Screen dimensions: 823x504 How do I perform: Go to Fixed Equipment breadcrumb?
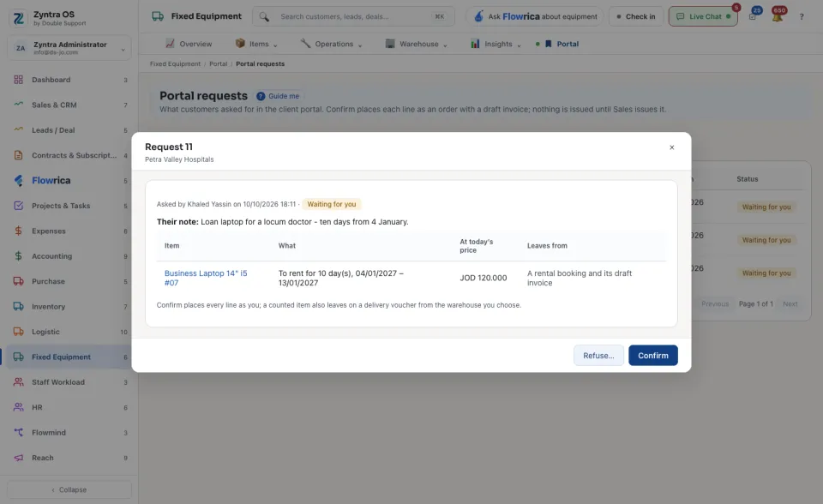175,64
